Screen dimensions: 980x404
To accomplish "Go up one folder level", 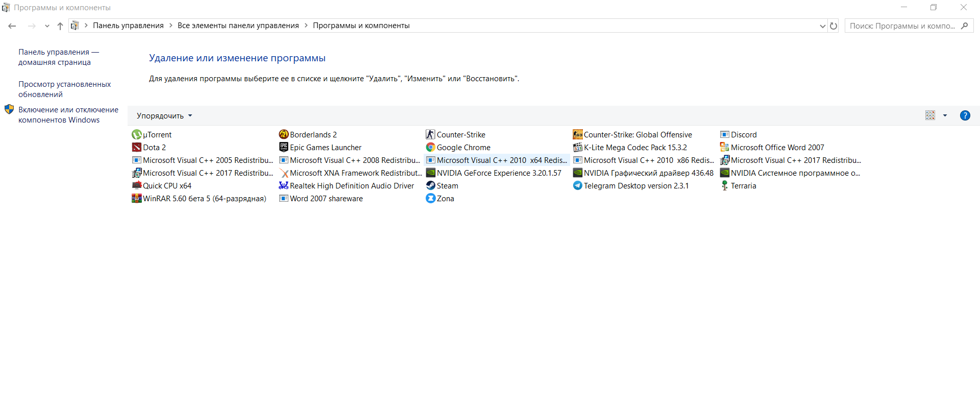I will point(60,26).
